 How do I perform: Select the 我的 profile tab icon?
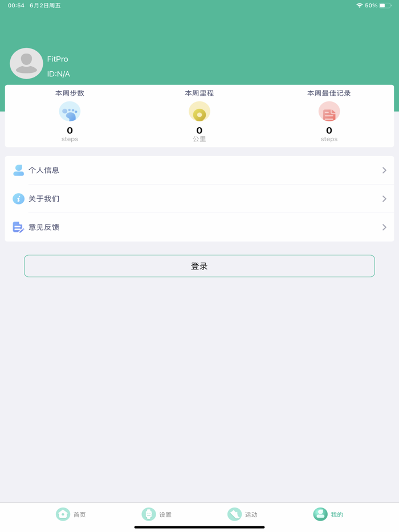pos(320,514)
